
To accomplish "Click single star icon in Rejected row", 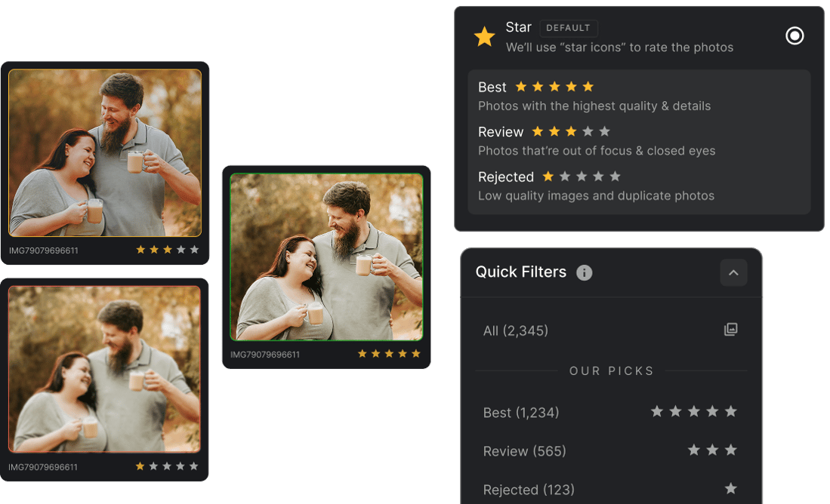I will point(730,489).
